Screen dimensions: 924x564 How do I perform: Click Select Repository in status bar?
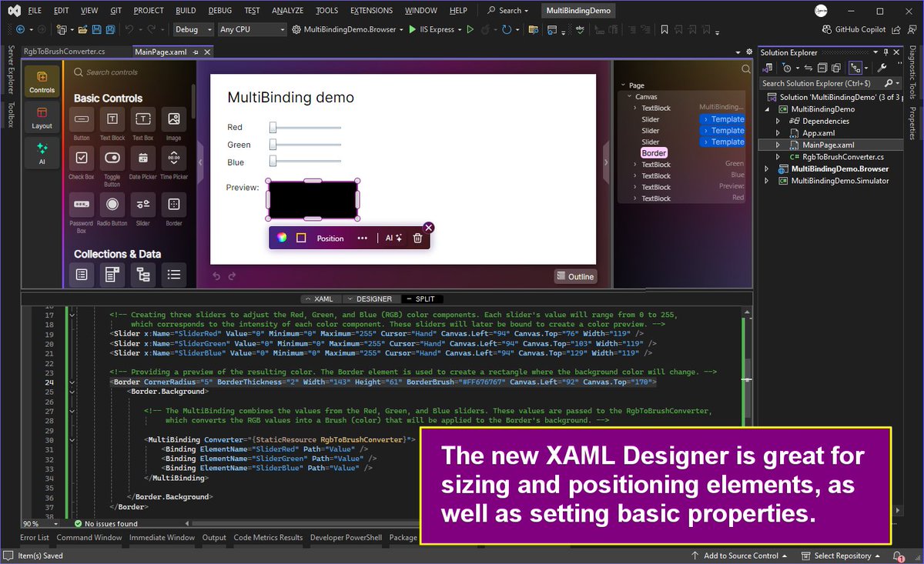pos(842,556)
